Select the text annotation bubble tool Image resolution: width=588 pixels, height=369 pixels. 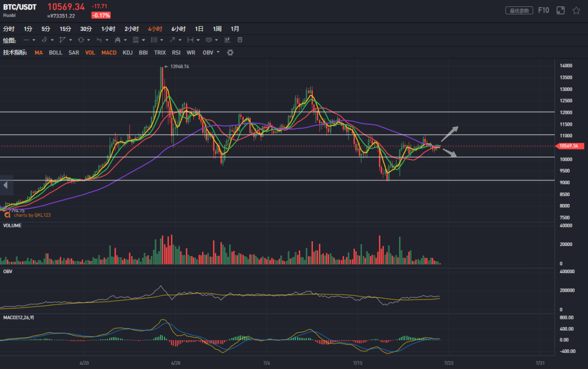point(209,40)
